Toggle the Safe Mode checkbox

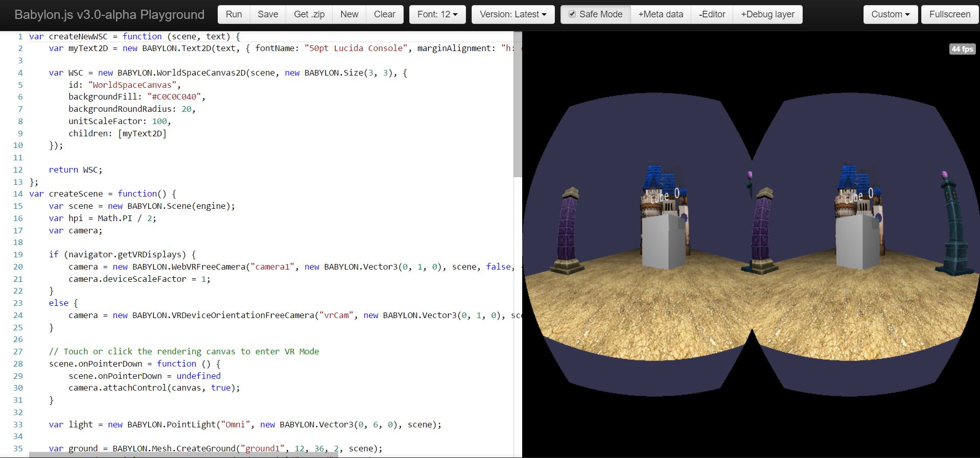[x=572, y=14]
